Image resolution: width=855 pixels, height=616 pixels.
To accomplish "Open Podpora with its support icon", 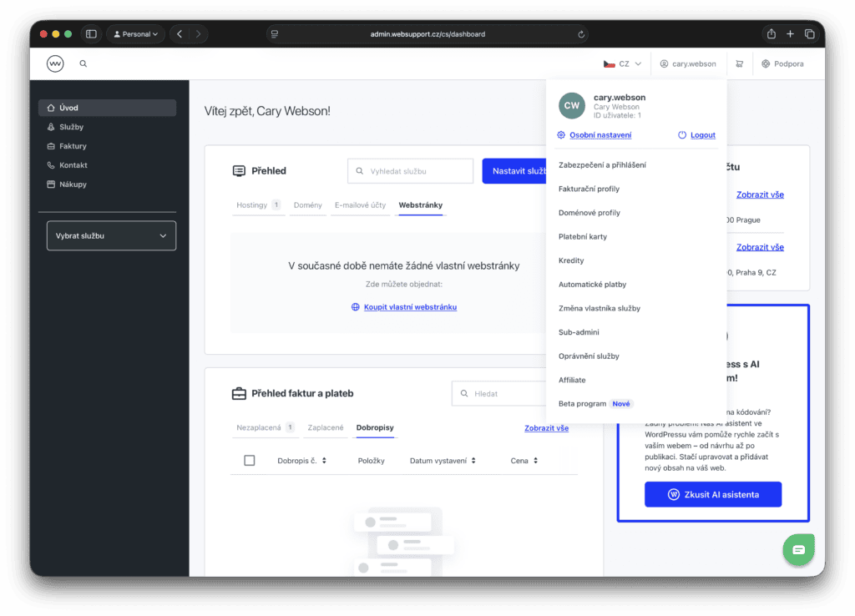I will [765, 63].
